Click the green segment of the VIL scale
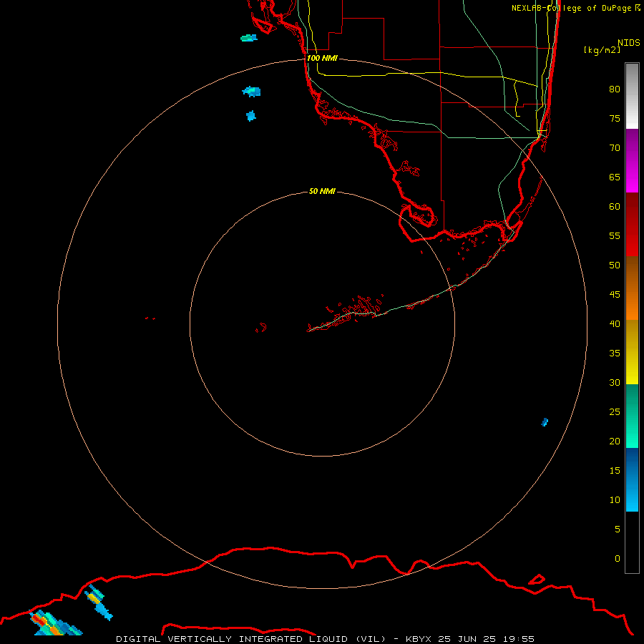644x644 pixels. [x=632, y=416]
